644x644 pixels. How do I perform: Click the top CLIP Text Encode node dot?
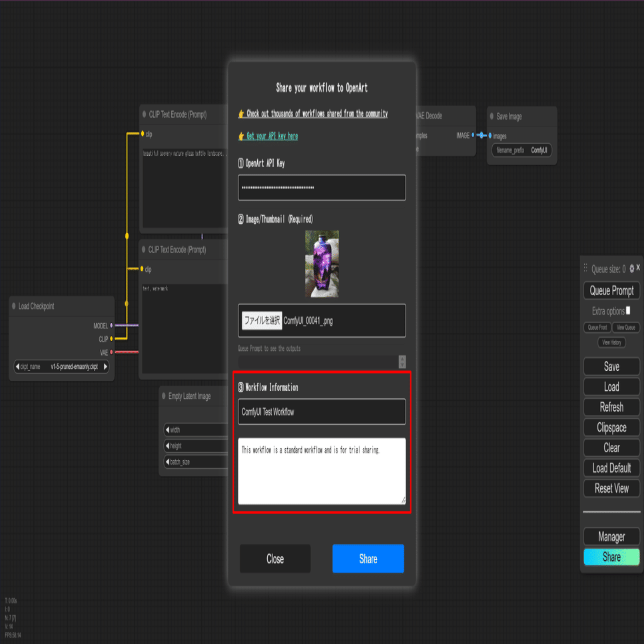pyautogui.click(x=144, y=114)
